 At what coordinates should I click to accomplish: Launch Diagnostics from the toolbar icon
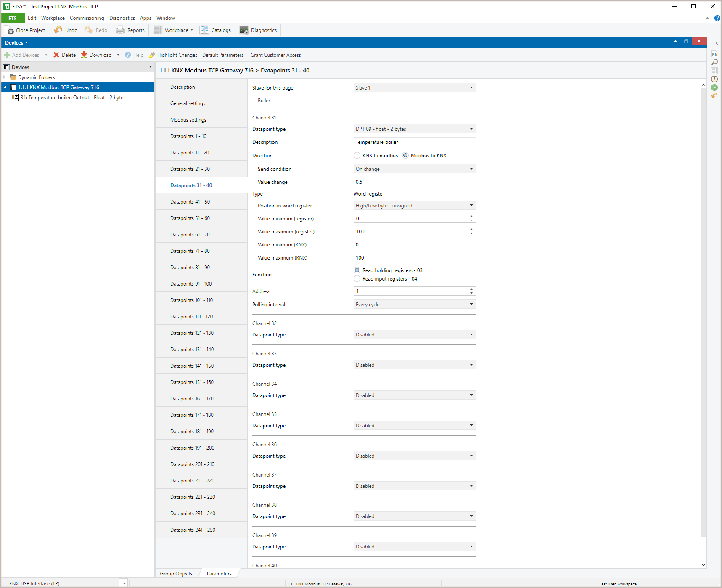[x=244, y=30]
